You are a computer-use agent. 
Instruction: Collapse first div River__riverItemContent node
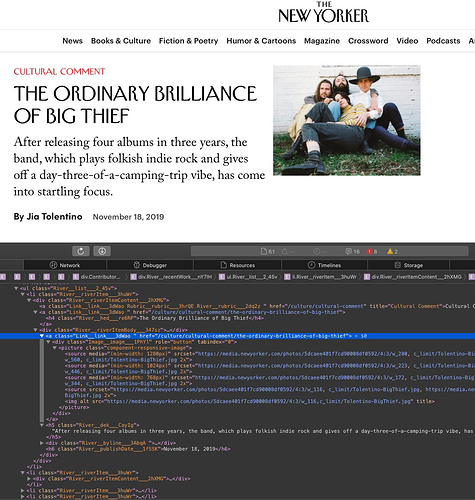pos(29,300)
